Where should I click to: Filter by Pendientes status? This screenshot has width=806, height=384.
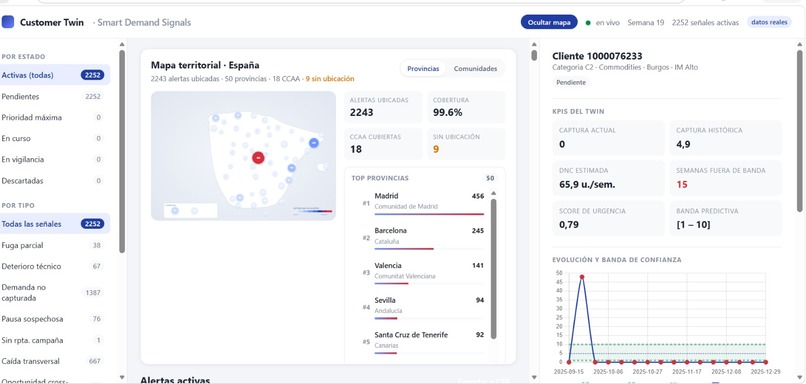click(55, 96)
